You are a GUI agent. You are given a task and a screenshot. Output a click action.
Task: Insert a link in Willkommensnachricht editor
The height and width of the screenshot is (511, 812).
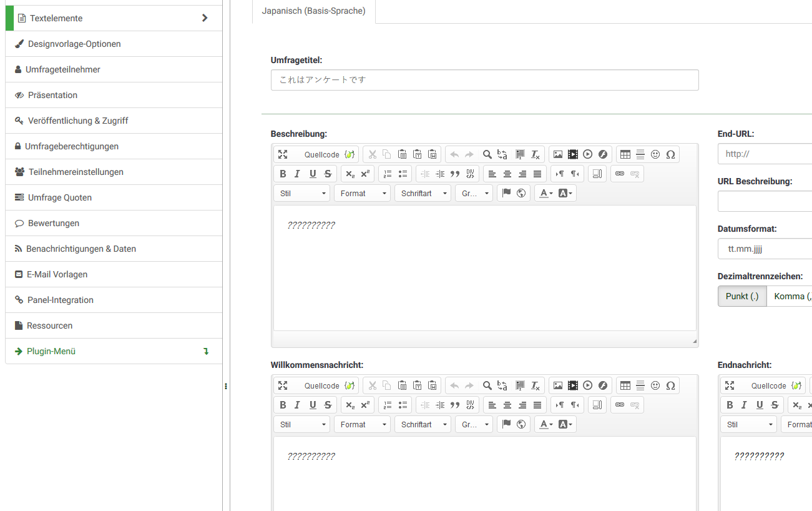(x=620, y=405)
